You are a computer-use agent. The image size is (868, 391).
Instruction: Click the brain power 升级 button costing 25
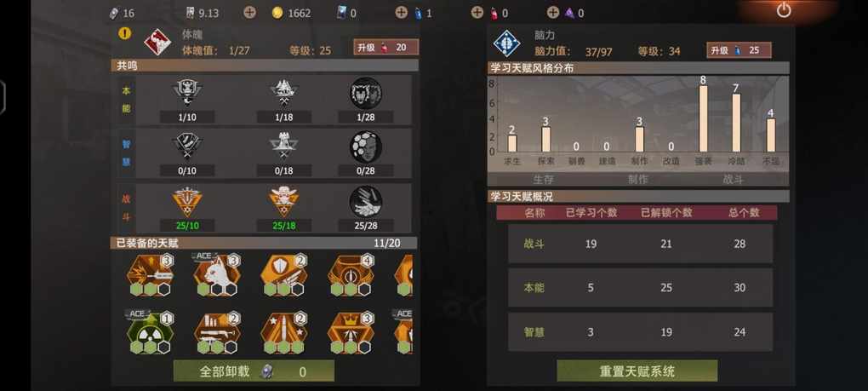point(739,50)
